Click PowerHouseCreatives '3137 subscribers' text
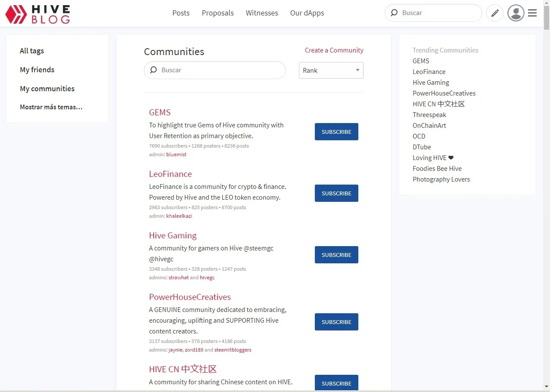The height and width of the screenshot is (392, 550). click(x=168, y=341)
